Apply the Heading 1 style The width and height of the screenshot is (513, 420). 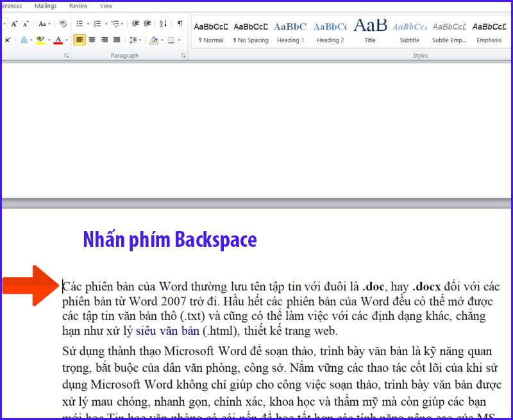tap(290, 33)
